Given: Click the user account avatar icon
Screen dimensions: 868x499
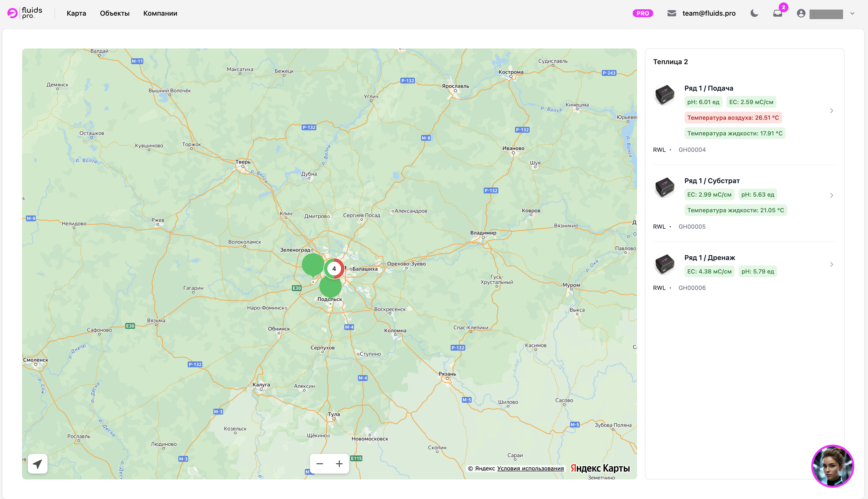Looking at the screenshot, I should tap(801, 13).
